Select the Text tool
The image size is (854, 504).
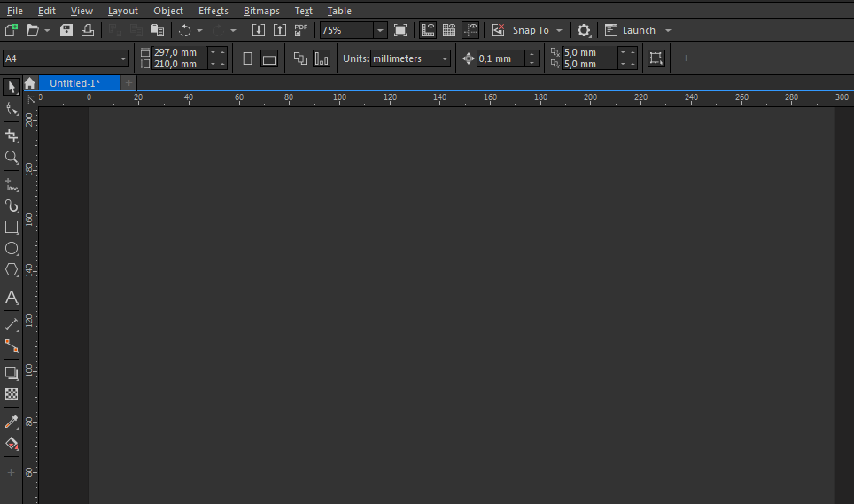(x=12, y=298)
